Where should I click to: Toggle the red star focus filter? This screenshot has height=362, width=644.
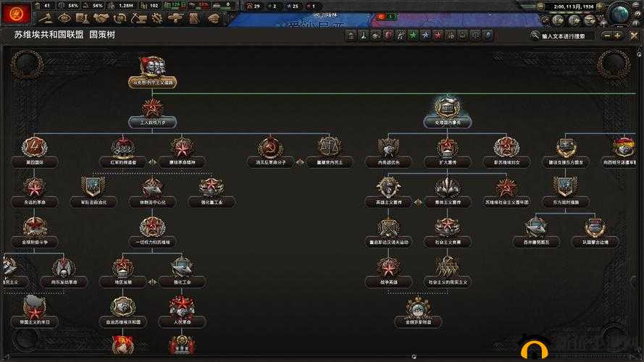pos(438,35)
